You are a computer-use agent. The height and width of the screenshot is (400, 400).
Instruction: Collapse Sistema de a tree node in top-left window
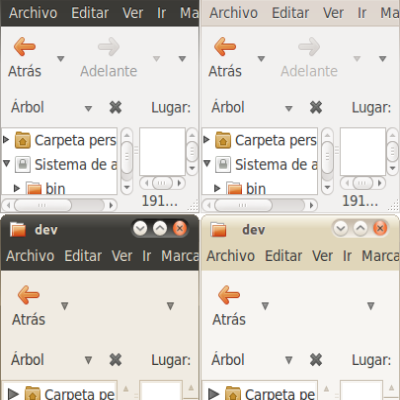pyautogui.click(x=6, y=163)
